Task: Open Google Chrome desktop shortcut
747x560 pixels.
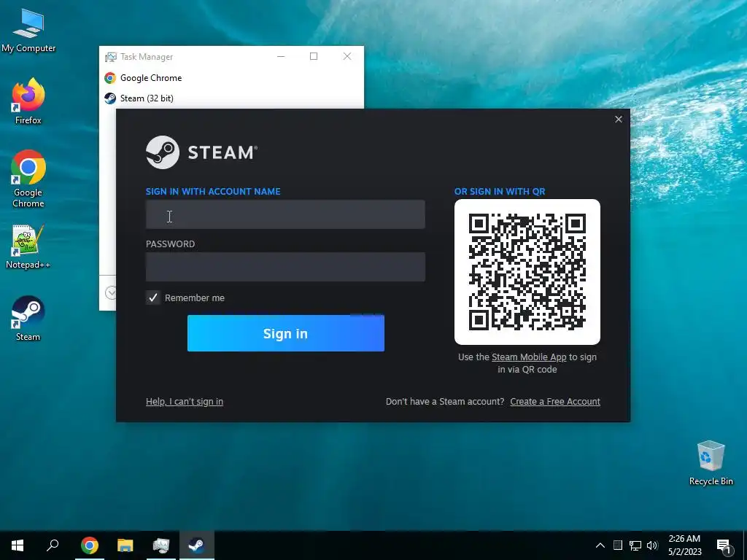Action: pos(28,179)
